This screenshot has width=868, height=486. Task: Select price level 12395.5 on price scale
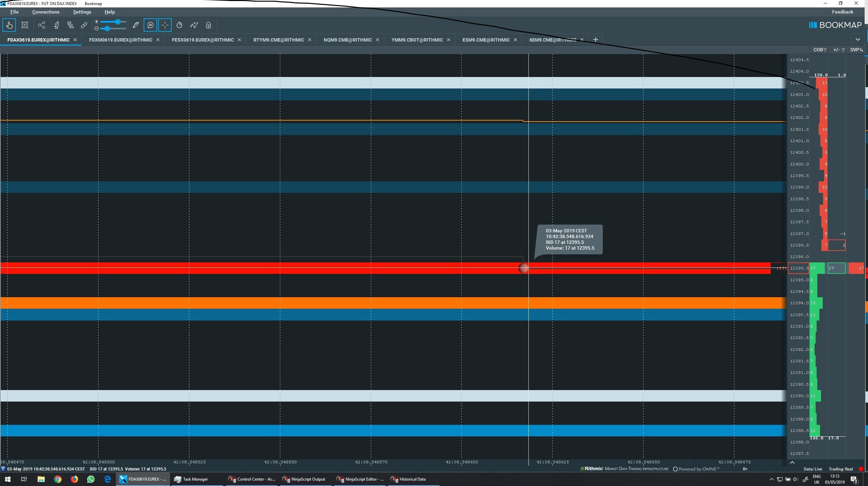click(798, 268)
